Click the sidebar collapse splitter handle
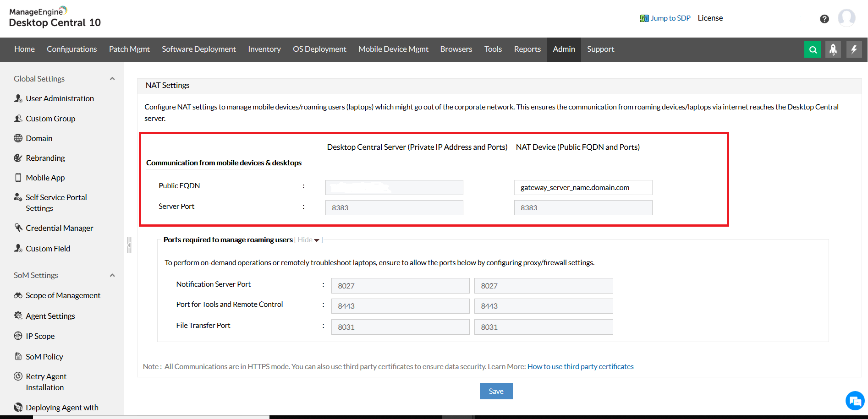Viewport: 868px width, 419px height. click(129, 245)
